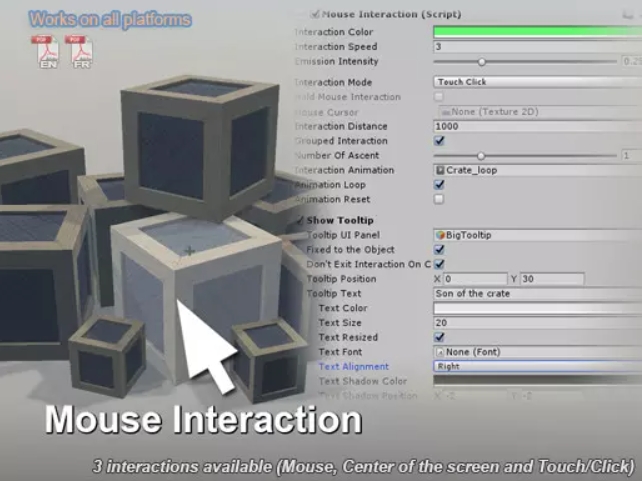
Task: Click the Tooltip Position Y field showing 30
Action: (552, 279)
